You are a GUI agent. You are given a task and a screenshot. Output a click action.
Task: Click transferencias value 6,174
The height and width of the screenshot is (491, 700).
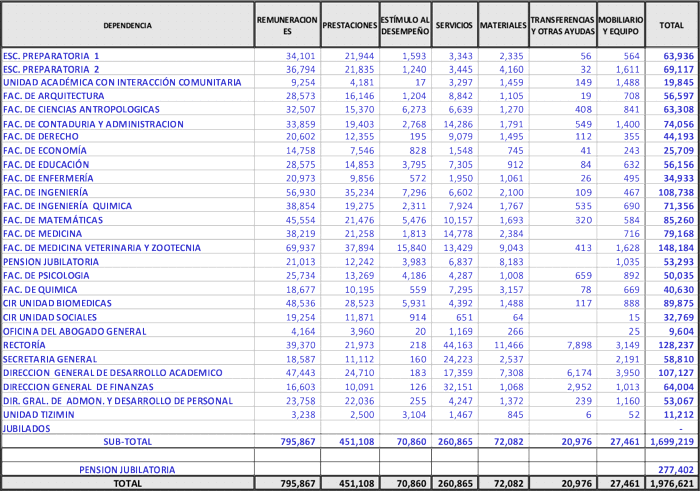pos(579,373)
